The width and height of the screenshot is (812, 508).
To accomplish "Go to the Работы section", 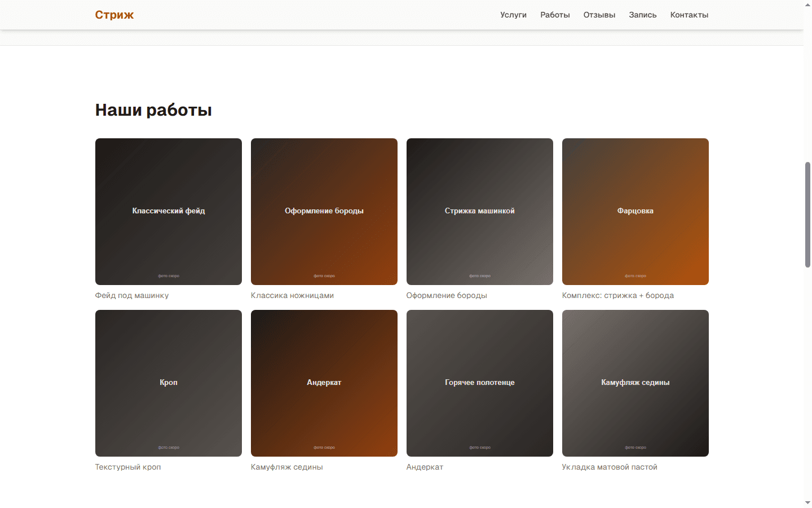I will tap(555, 15).
